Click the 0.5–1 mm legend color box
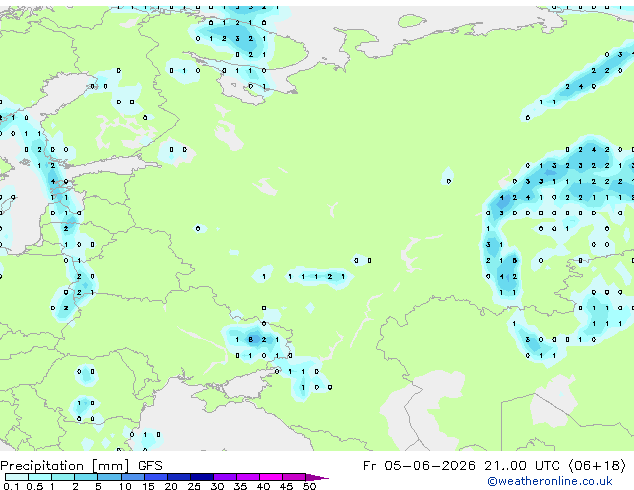 40,477
